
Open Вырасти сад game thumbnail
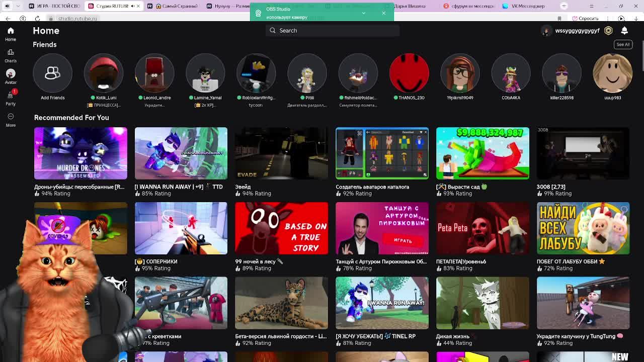point(482,153)
